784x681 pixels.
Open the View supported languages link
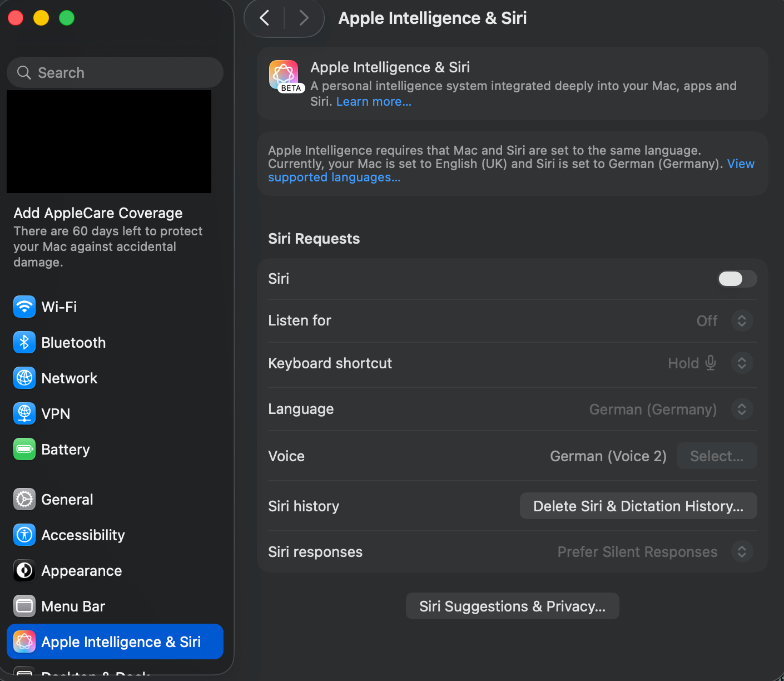[334, 177]
